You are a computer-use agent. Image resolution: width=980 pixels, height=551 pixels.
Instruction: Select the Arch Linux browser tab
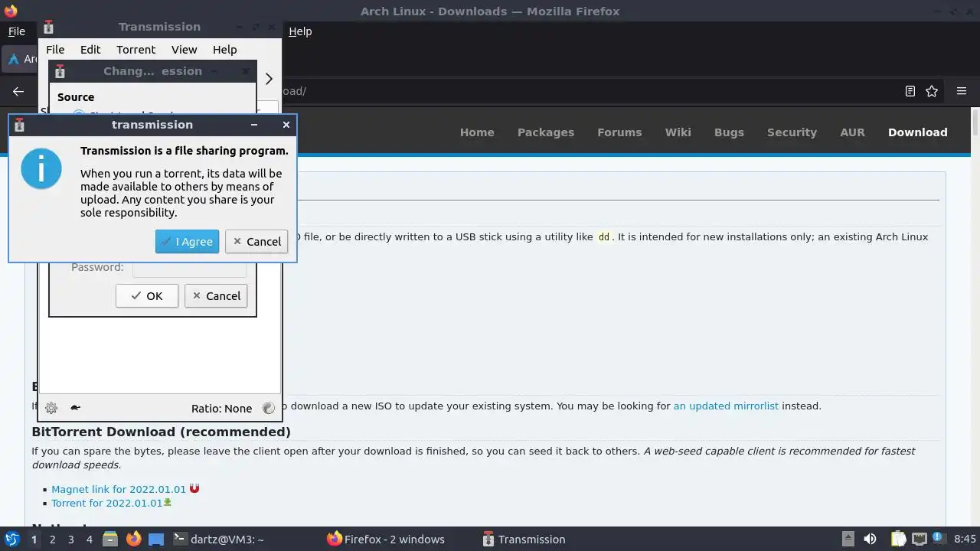21,59
